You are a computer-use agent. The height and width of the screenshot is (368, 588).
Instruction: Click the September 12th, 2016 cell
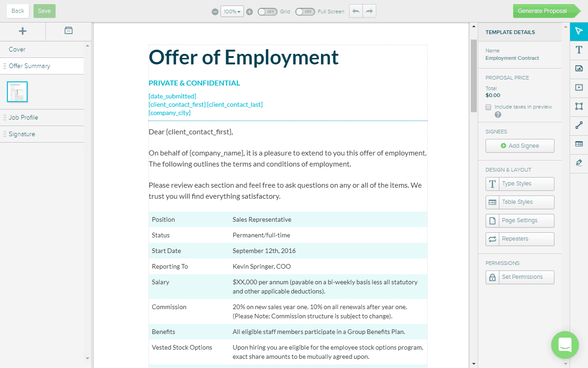tap(264, 251)
